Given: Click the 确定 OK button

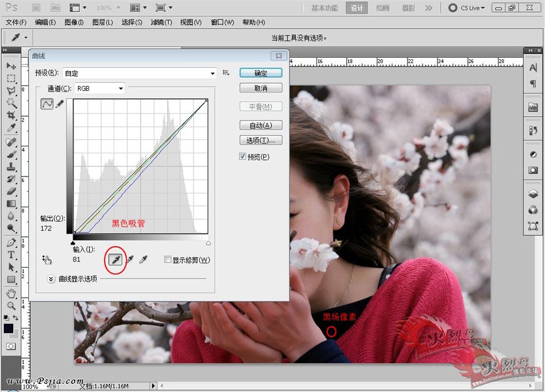Looking at the screenshot, I should coord(261,73).
